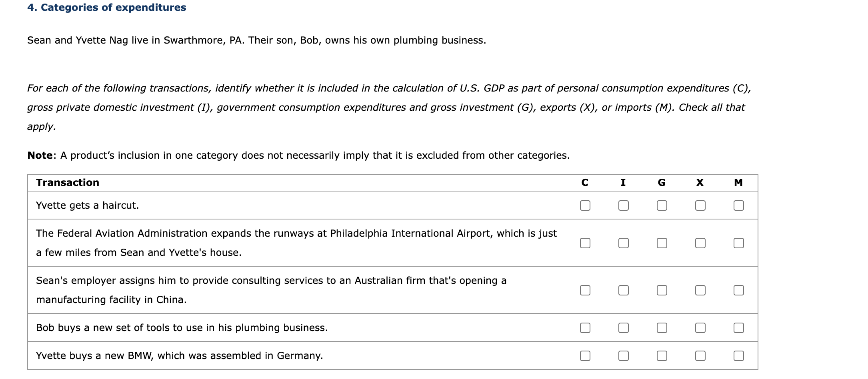Check C for Yvette's haircut
868x379 pixels.
point(585,205)
